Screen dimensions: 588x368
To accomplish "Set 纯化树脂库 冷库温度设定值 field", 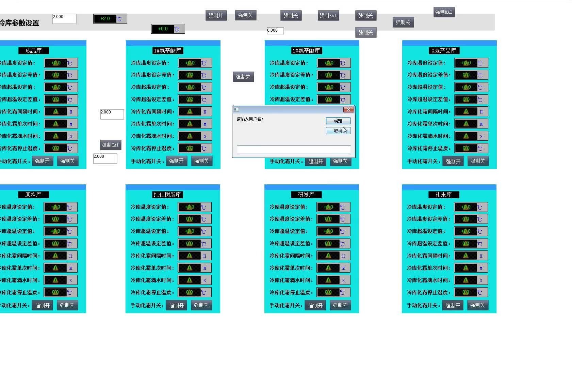I will [195, 207].
